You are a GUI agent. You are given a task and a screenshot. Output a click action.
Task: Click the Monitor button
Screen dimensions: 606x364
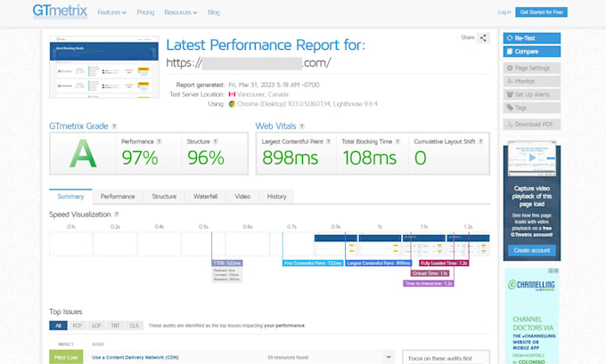(532, 81)
